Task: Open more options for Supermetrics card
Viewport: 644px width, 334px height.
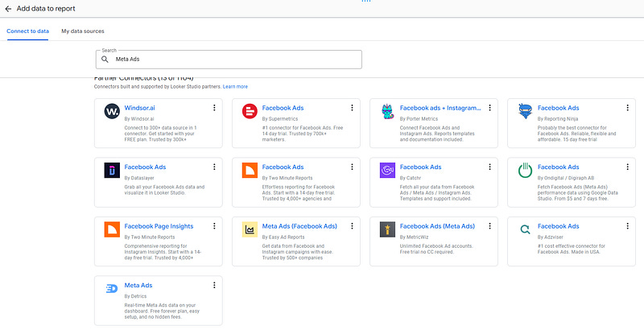Action: click(352, 108)
